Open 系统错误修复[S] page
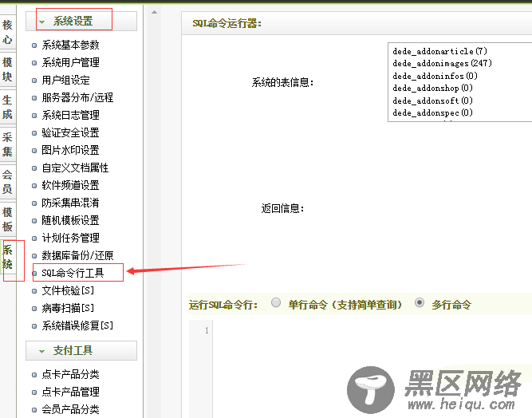Screen dimensions: 532x418 pyautogui.click(x=77, y=326)
